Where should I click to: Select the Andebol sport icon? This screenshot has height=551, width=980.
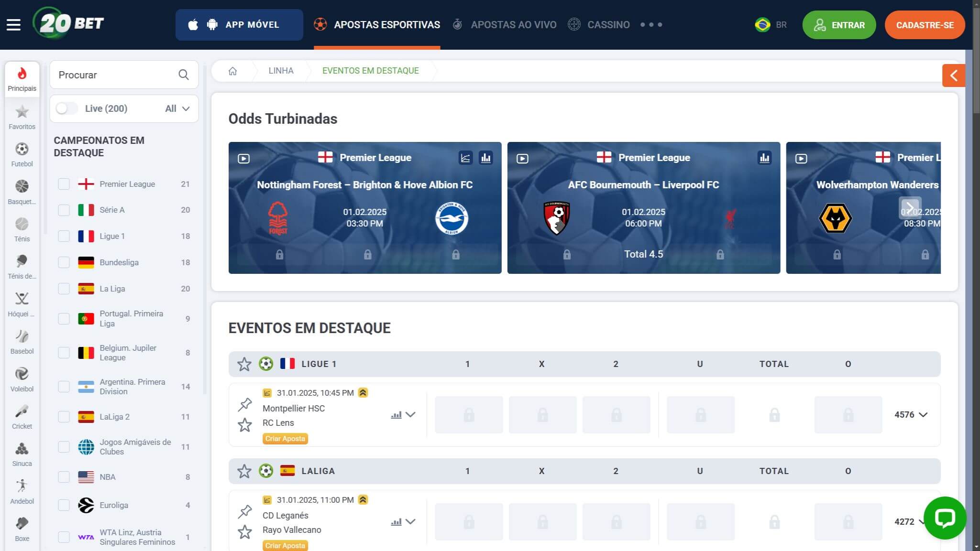coord(22,492)
